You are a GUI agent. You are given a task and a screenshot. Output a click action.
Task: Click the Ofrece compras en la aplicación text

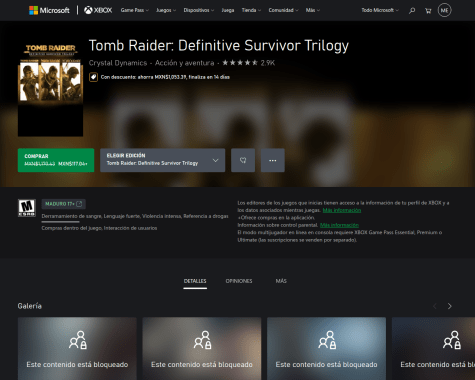pyautogui.click(x=276, y=218)
